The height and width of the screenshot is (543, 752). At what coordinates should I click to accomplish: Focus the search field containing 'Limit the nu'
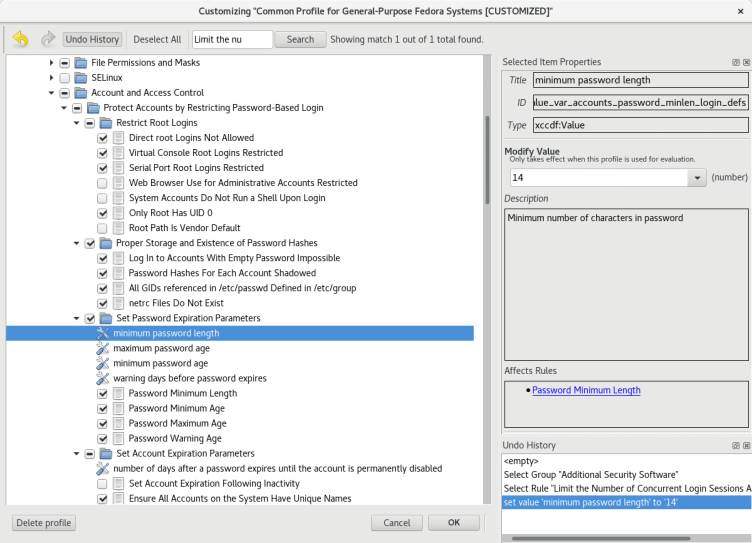(x=232, y=39)
